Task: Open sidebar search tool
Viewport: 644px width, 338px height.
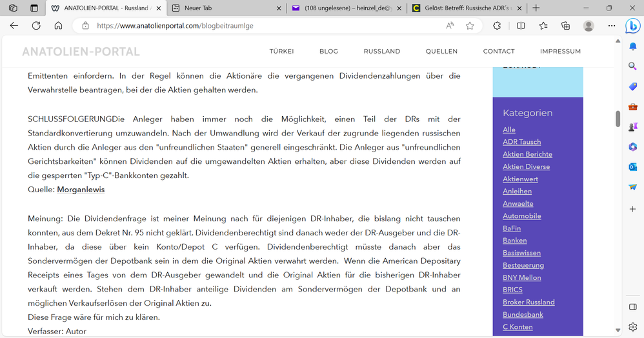Action: click(633, 66)
